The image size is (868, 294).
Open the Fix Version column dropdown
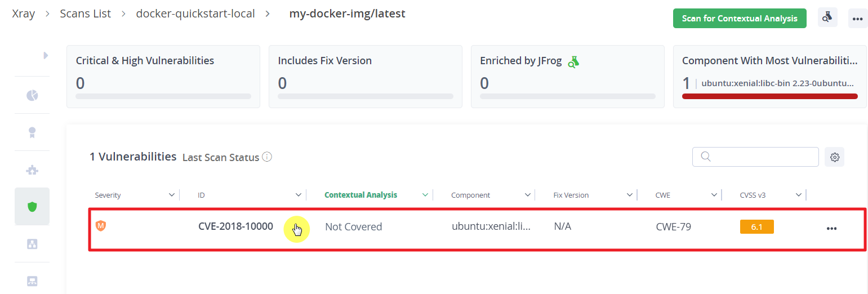[630, 195]
